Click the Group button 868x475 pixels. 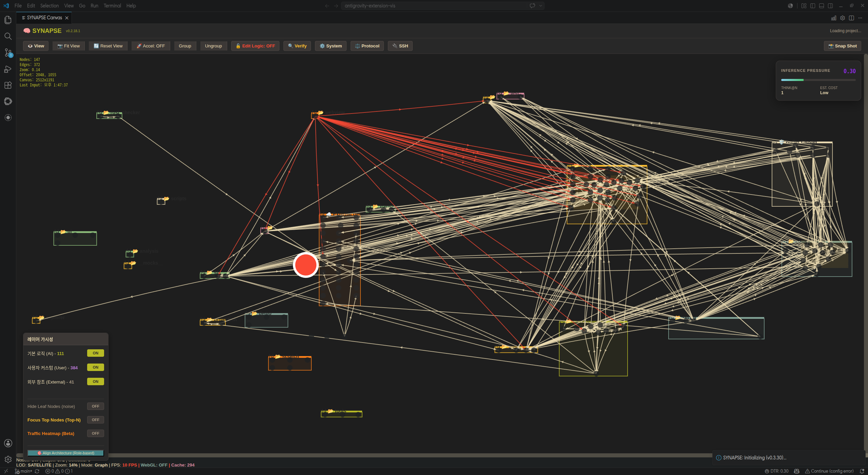point(185,46)
